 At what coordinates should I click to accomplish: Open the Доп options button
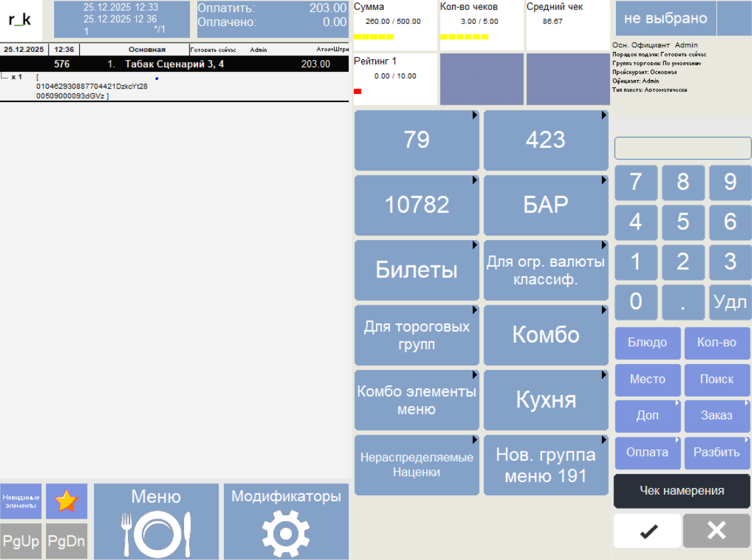[x=647, y=416]
